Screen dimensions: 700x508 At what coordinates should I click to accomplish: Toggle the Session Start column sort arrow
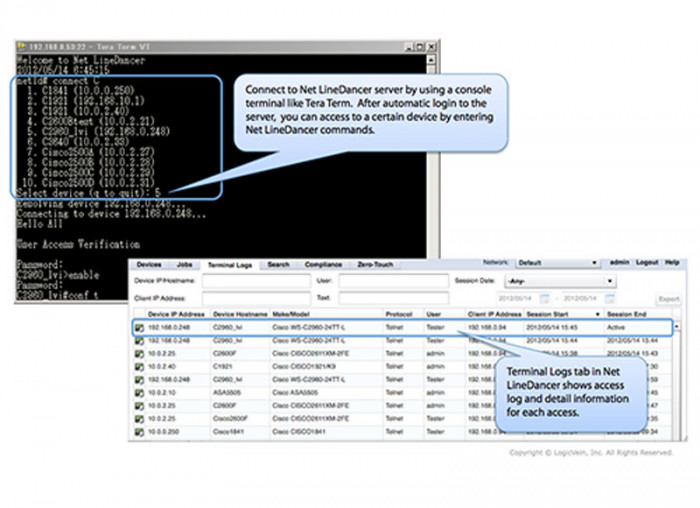(x=598, y=315)
